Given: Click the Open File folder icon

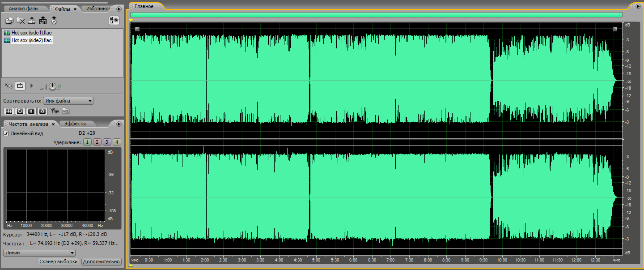Looking at the screenshot, I should [9, 20].
